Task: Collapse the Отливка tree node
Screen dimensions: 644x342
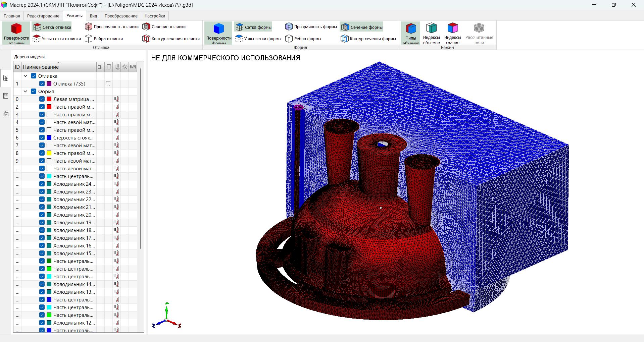Action: pos(26,76)
